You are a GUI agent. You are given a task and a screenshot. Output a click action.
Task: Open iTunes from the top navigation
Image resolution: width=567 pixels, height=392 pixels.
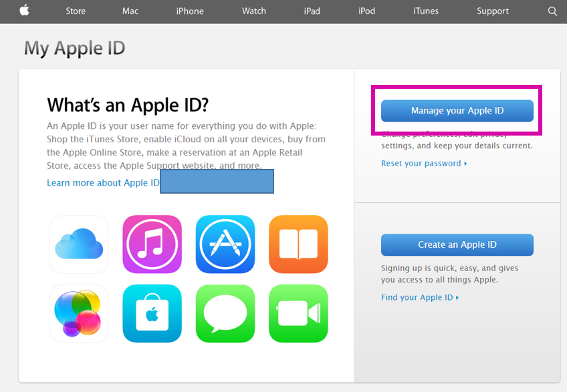(x=426, y=11)
